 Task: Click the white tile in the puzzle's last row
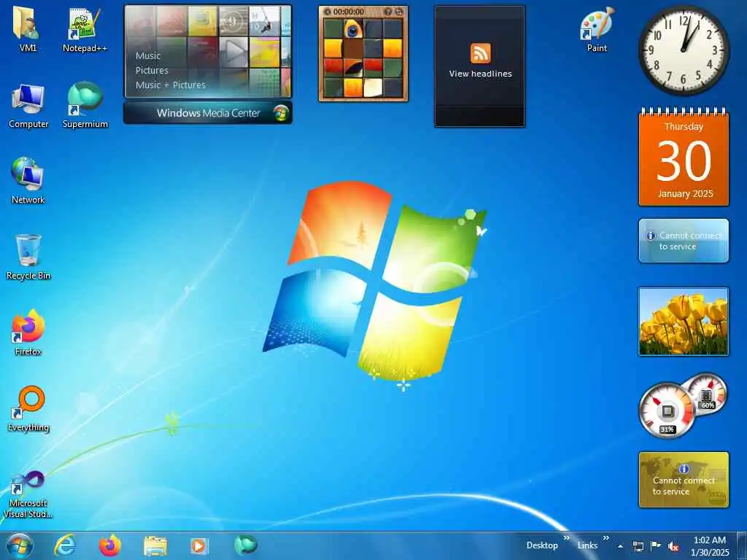[373, 87]
